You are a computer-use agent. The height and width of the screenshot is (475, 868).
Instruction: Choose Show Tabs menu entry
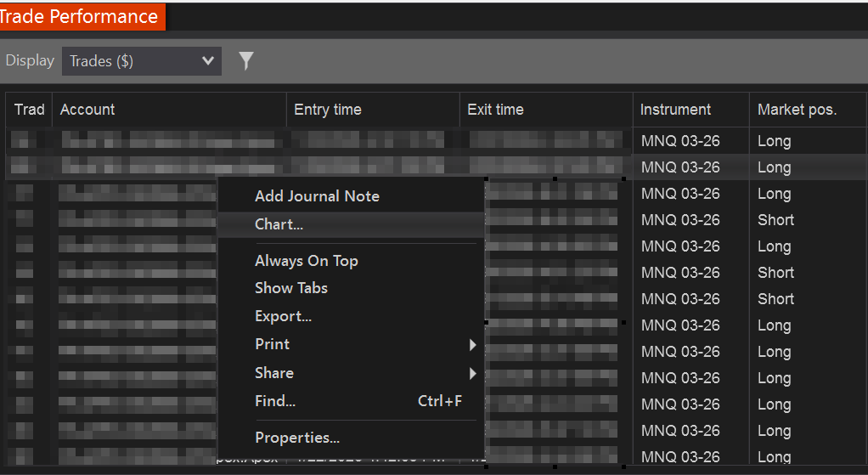pos(291,288)
